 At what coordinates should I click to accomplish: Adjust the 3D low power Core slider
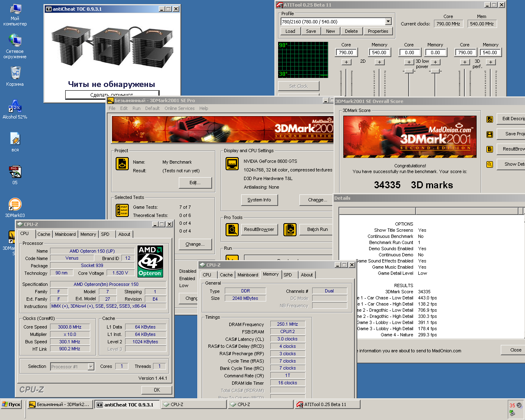pyautogui.click(x=409, y=71)
